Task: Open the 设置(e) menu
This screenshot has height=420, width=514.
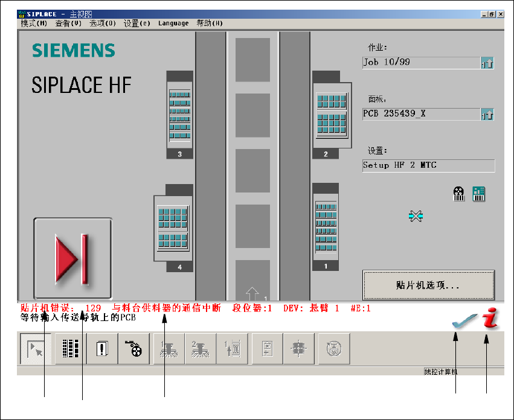Action: coord(137,24)
